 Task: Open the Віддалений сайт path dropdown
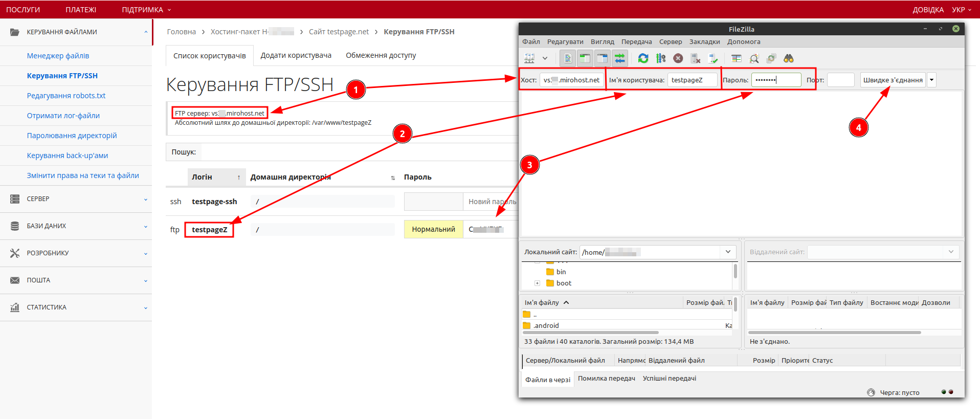(x=951, y=252)
